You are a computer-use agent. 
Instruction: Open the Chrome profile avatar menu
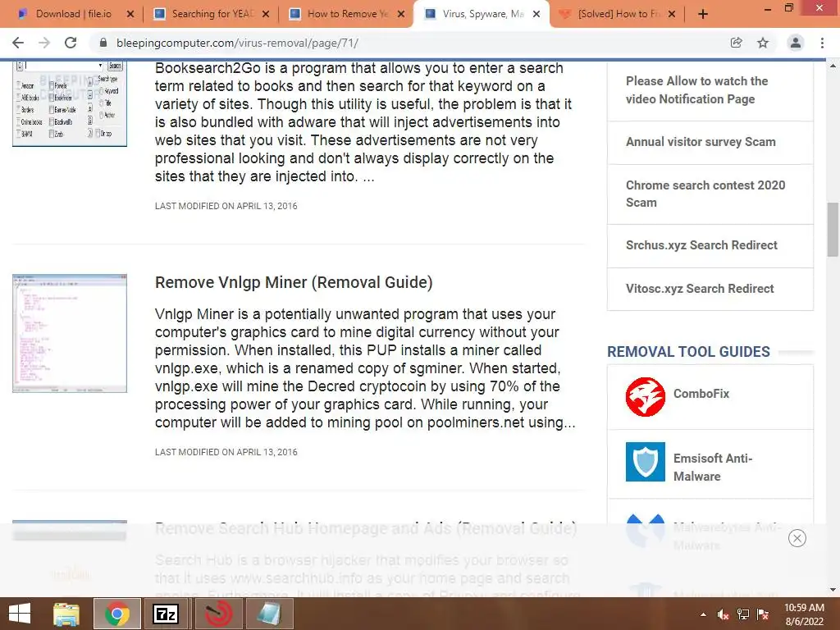click(x=796, y=43)
